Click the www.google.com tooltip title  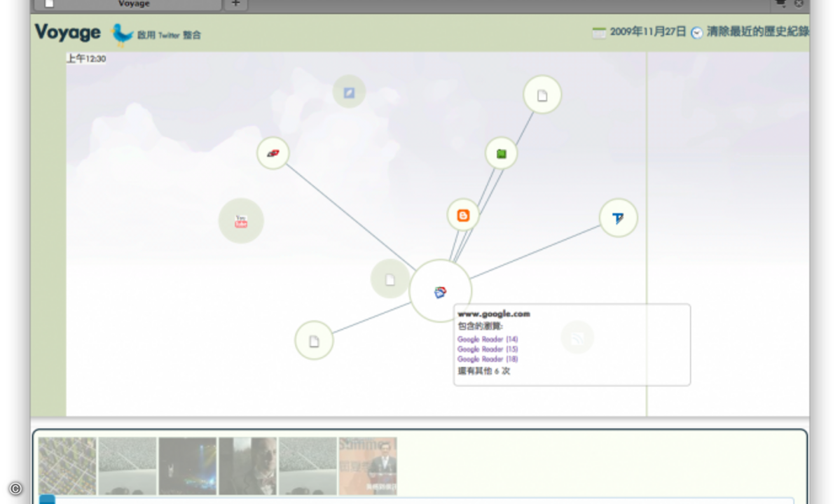[x=494, y=314]
